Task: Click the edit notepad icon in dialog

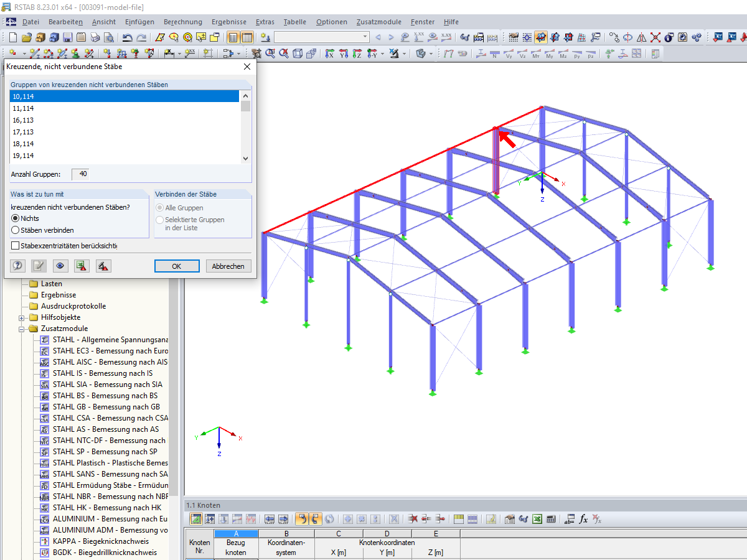Action: click(x=39, y=266)
